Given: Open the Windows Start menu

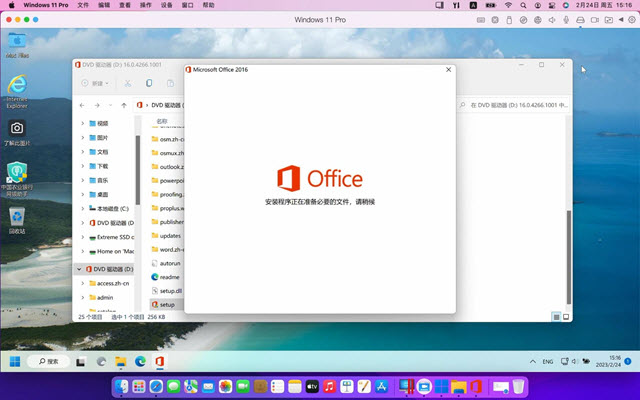Looking at the screenshot, I should tap(15, 362).
